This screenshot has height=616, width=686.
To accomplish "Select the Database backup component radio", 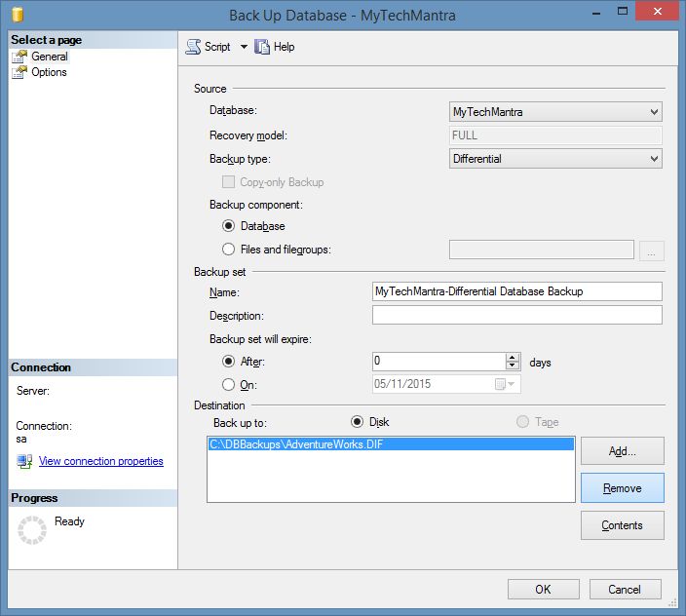I will (x=228, y=226).
